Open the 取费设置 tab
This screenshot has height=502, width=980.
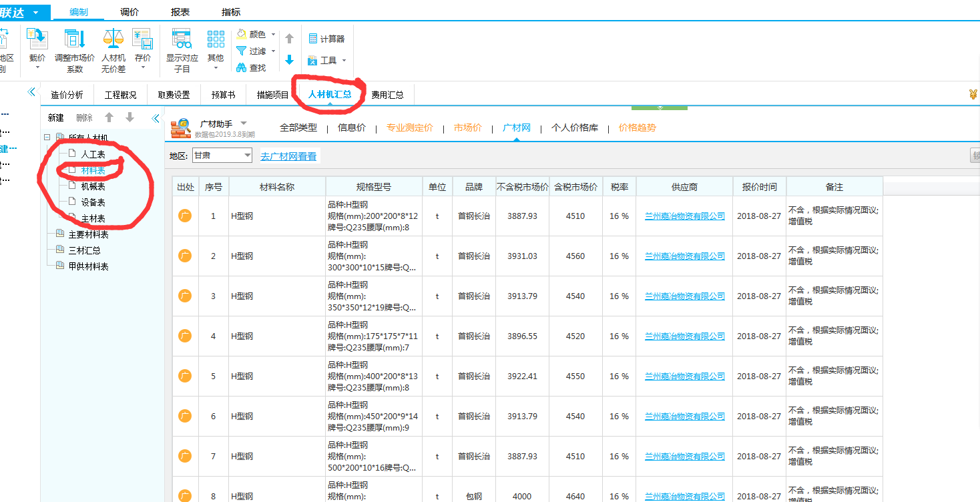(174, 95)
